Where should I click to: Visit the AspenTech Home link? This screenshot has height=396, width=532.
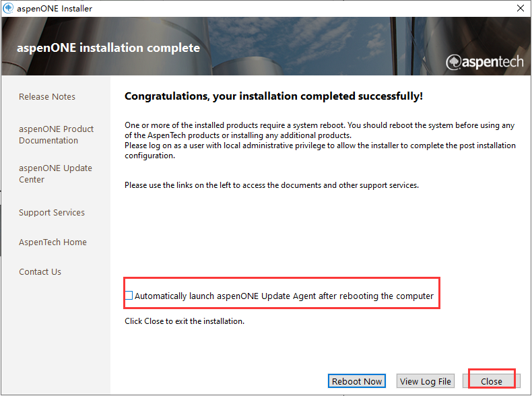click(53, 242)
